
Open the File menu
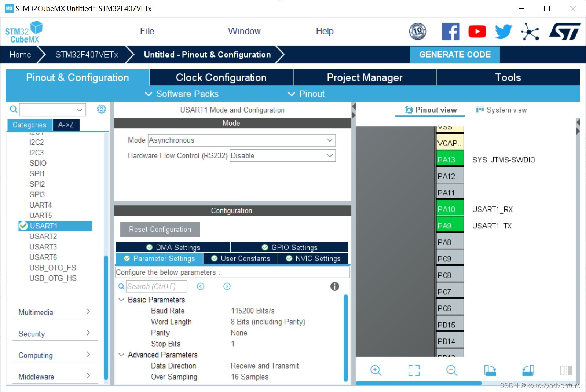click(147, 31)
